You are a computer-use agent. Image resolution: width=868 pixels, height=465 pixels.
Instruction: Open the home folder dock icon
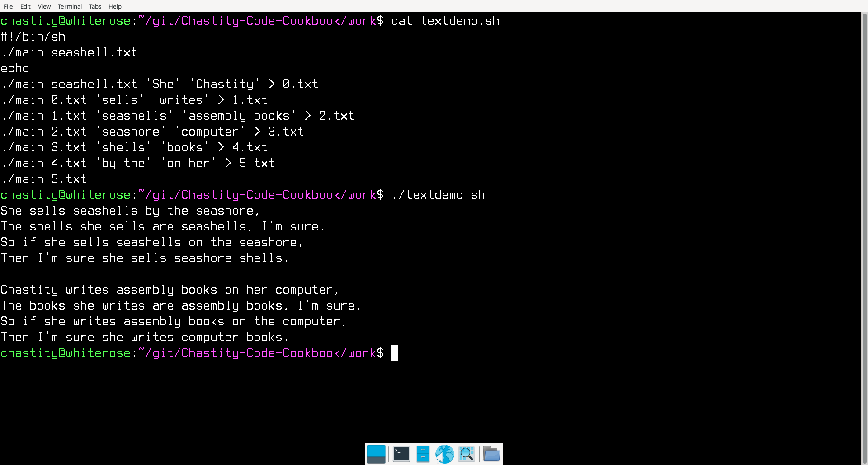click(x=491, y=454)
